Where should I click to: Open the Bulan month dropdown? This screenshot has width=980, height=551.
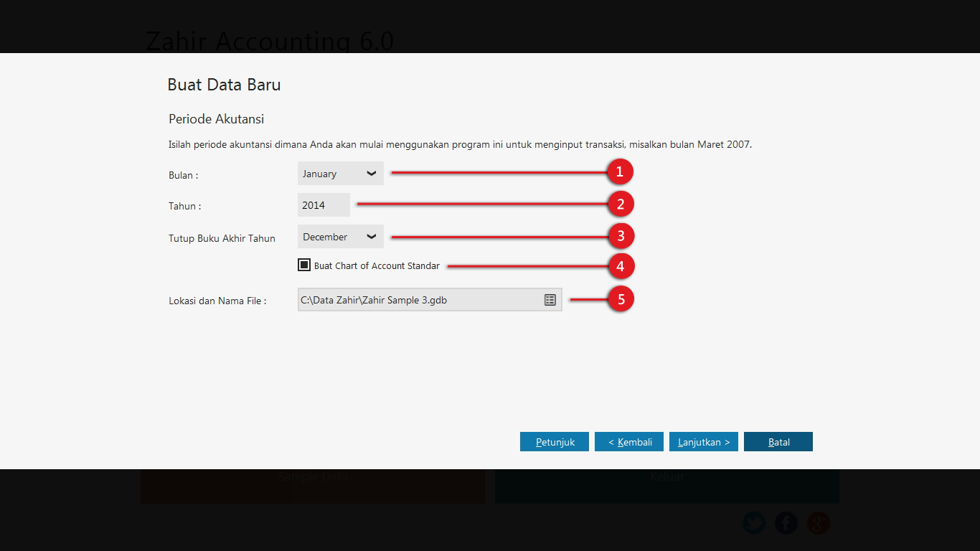pos(340,174)
